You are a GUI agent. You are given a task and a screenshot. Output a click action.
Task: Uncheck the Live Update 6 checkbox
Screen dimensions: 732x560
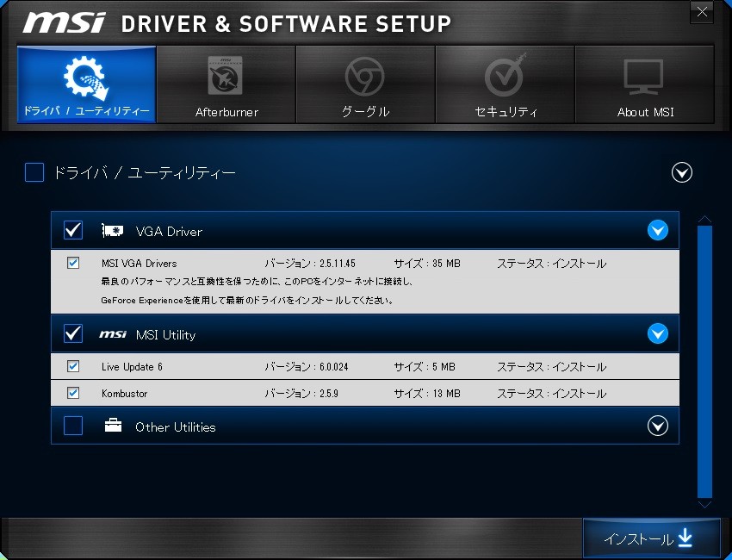point(73,366)
